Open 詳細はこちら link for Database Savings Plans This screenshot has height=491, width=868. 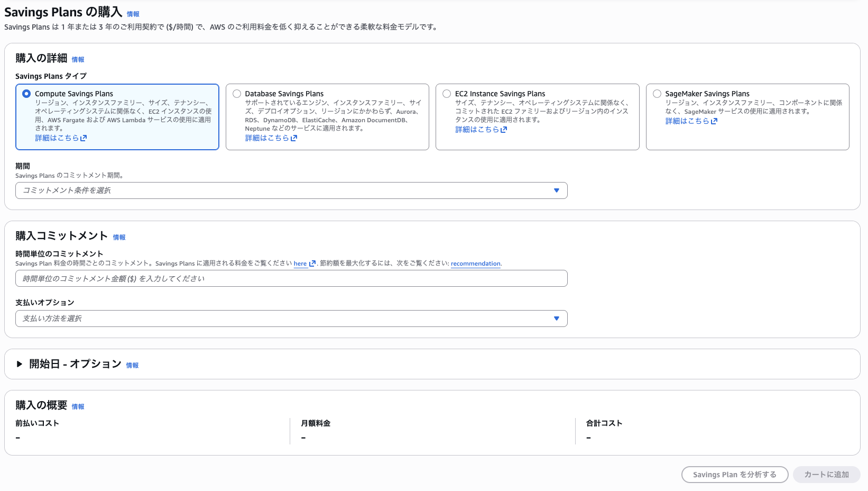point(269,138)
